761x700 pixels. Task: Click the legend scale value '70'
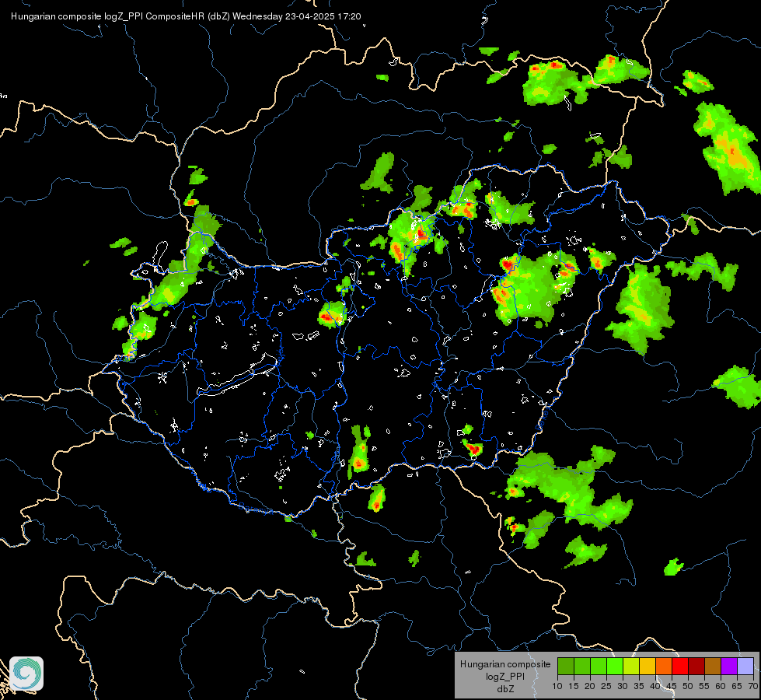pos(753,687)
